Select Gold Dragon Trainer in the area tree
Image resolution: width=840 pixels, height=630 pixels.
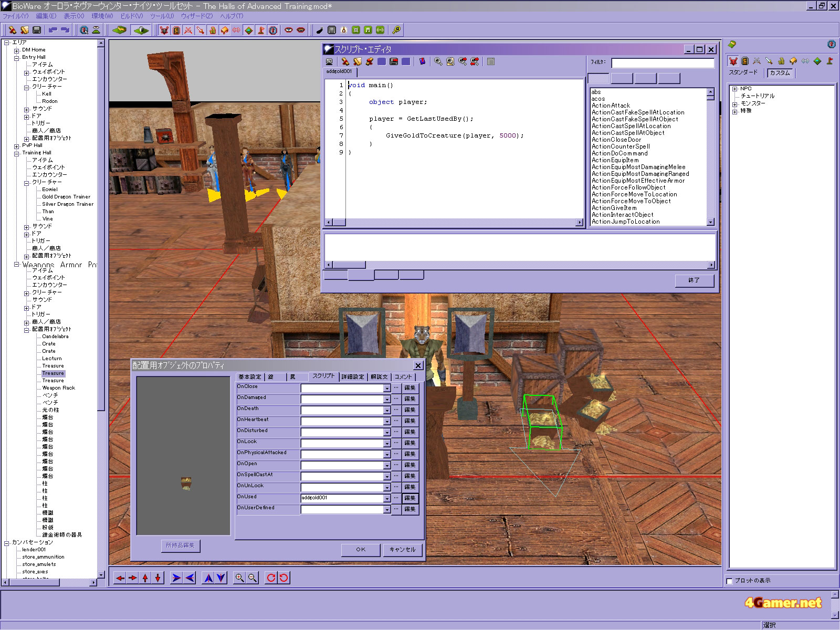pyautogui.click(x=66, y=197)
